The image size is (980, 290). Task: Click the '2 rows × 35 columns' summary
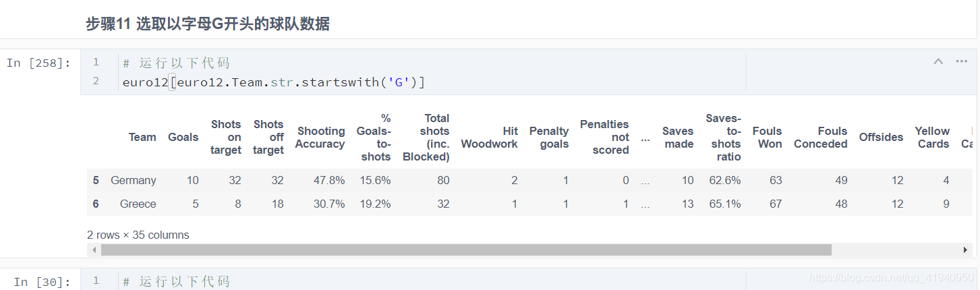click(x=138, y=235)
